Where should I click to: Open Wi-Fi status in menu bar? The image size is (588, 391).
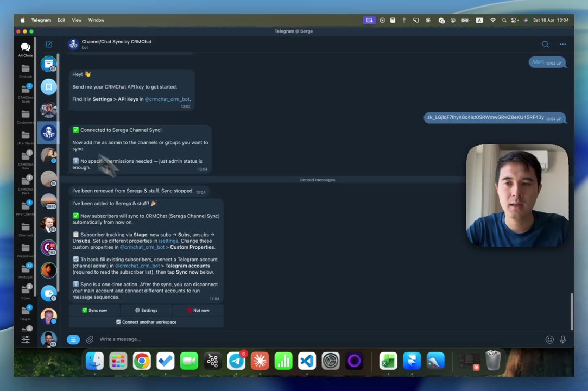pos(493,20)
